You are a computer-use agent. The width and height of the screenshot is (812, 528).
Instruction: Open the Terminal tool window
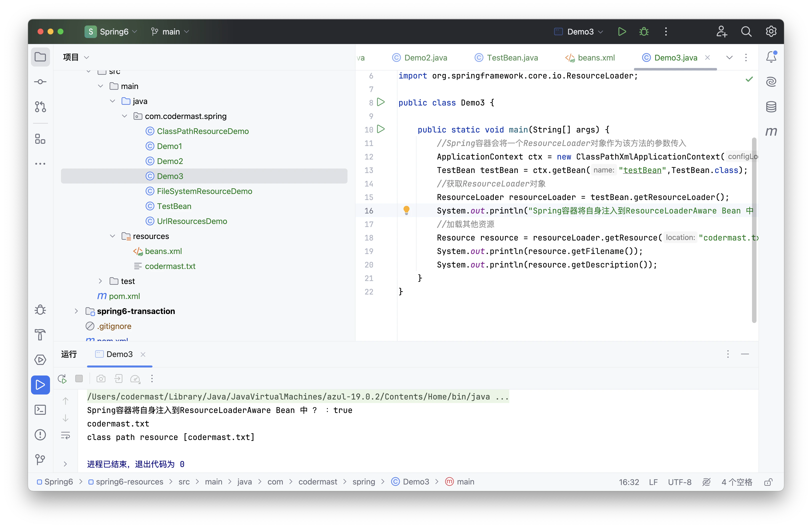tap(40, 410)
